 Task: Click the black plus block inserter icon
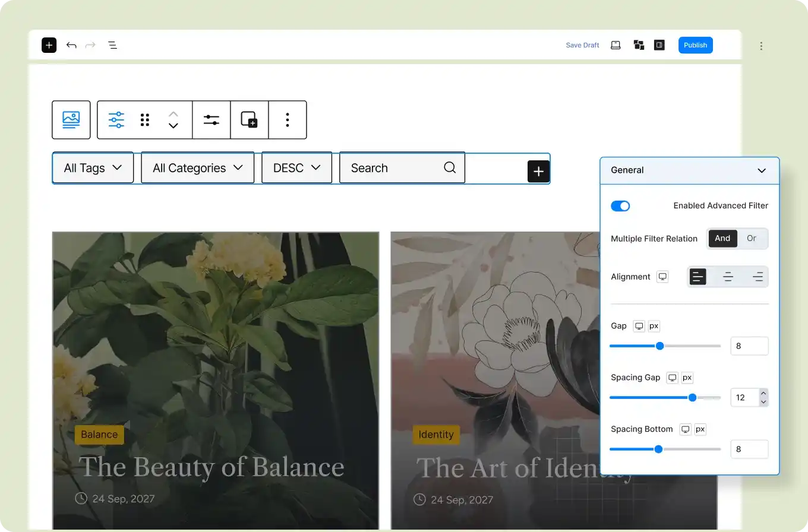pyautogui.click(x=49, y=45)
